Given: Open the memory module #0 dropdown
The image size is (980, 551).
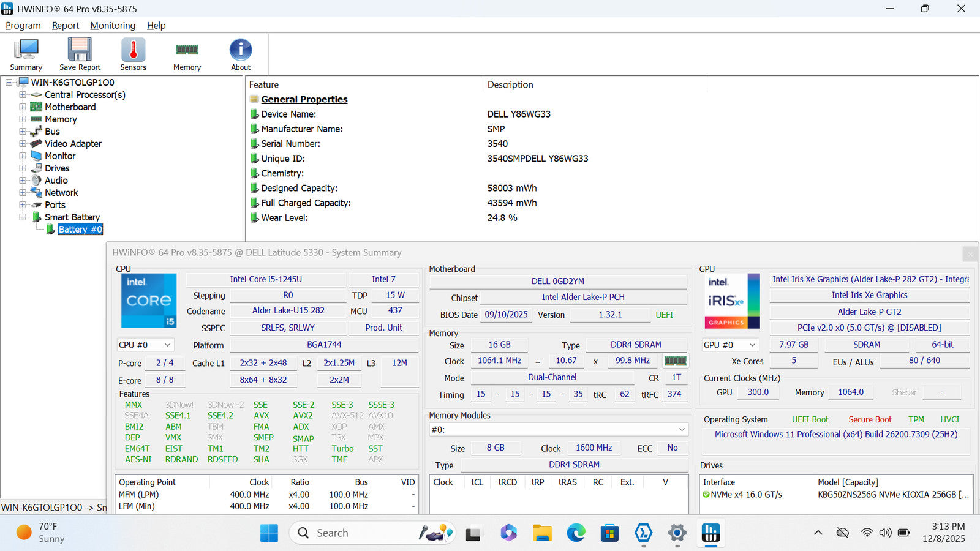Looking at the screenshot, I should 558,430.
